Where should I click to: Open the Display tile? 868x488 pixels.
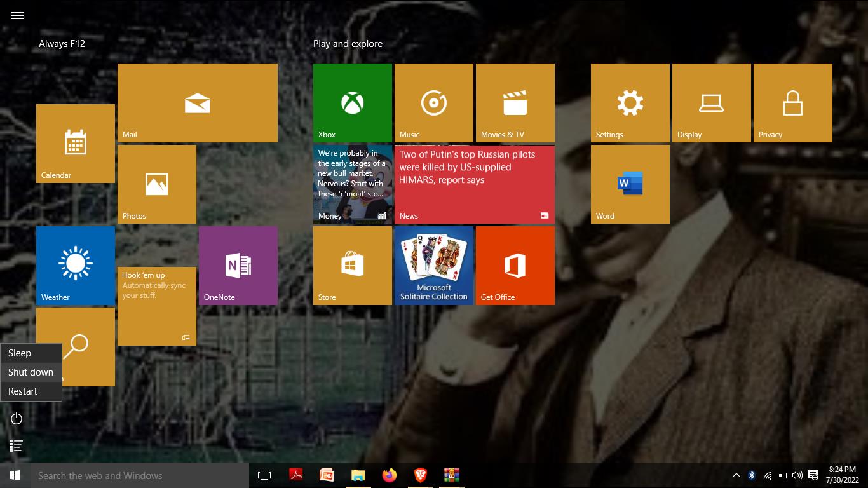tap(712, 103)
